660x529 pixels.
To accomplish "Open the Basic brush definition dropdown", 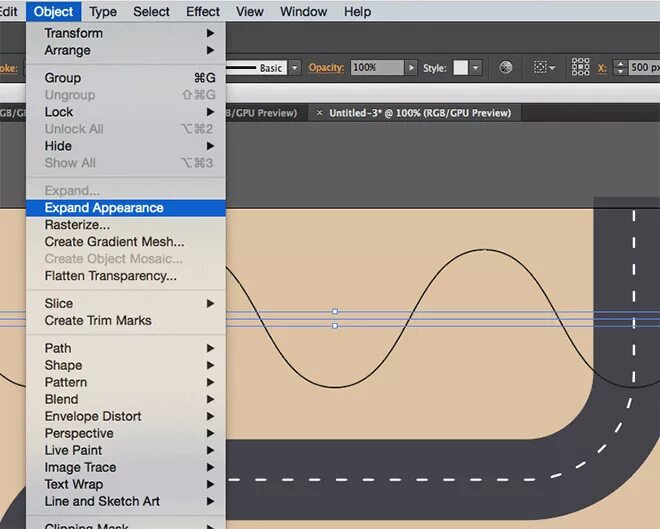I will pyautogui.click(x=295, y=68).
